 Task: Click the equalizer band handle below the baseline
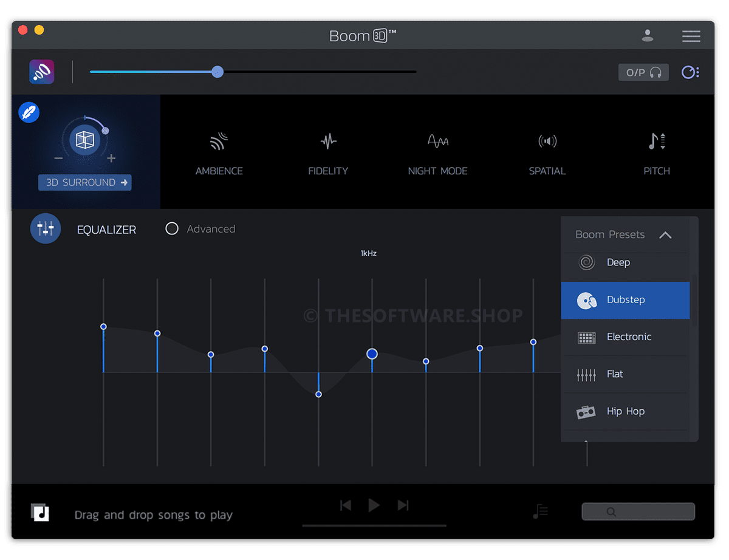pyautogui.click(x=318, y=394)
